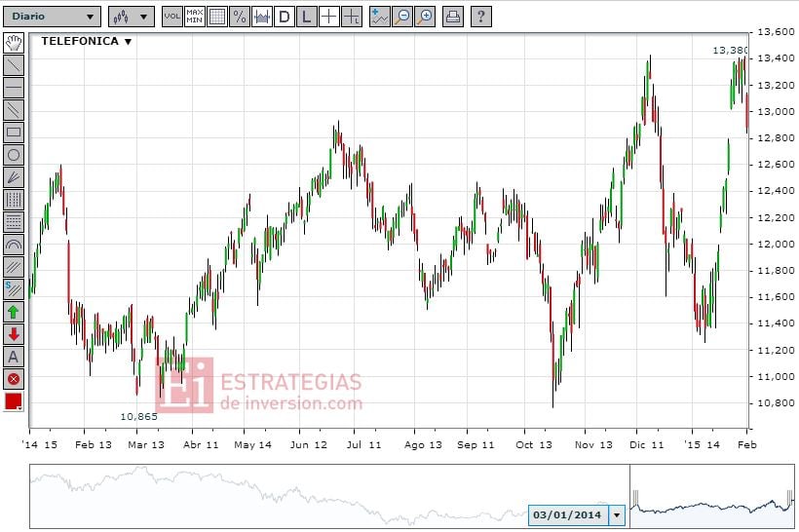The width and height of the screenshot is (799, 532).
Task: Click the 13,380 high price label
Action: click(730, 51)
